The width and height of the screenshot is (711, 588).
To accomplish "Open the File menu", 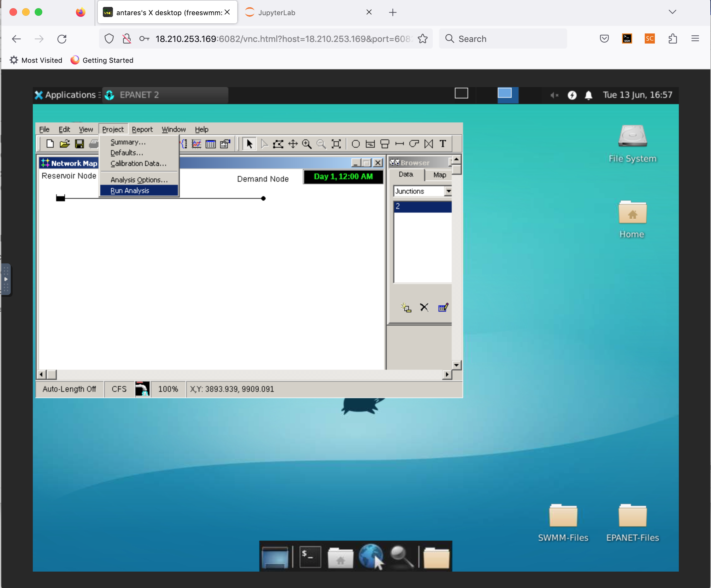I will 44,129.
